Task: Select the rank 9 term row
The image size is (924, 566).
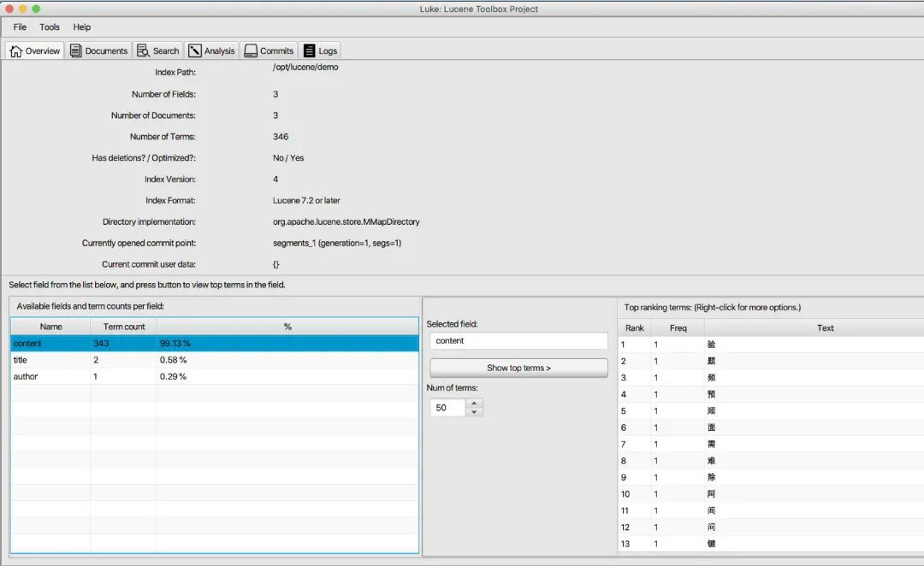Action: point(771,477)
